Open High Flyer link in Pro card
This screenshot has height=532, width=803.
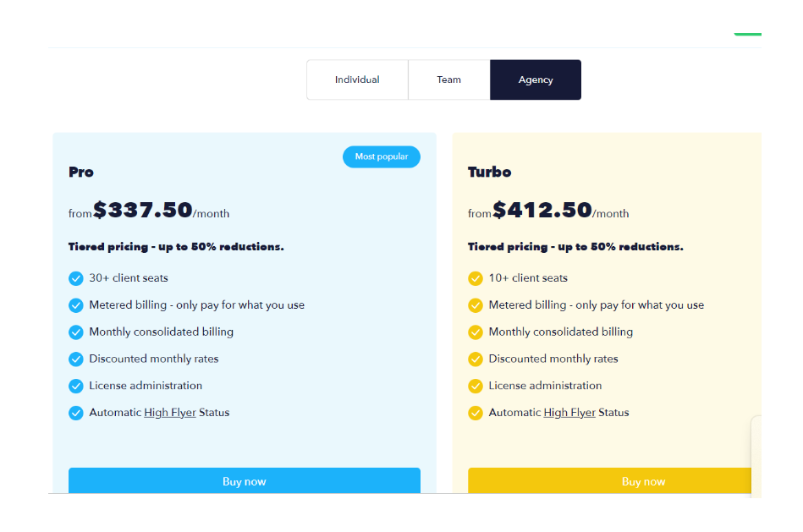[x=170, y=413]
